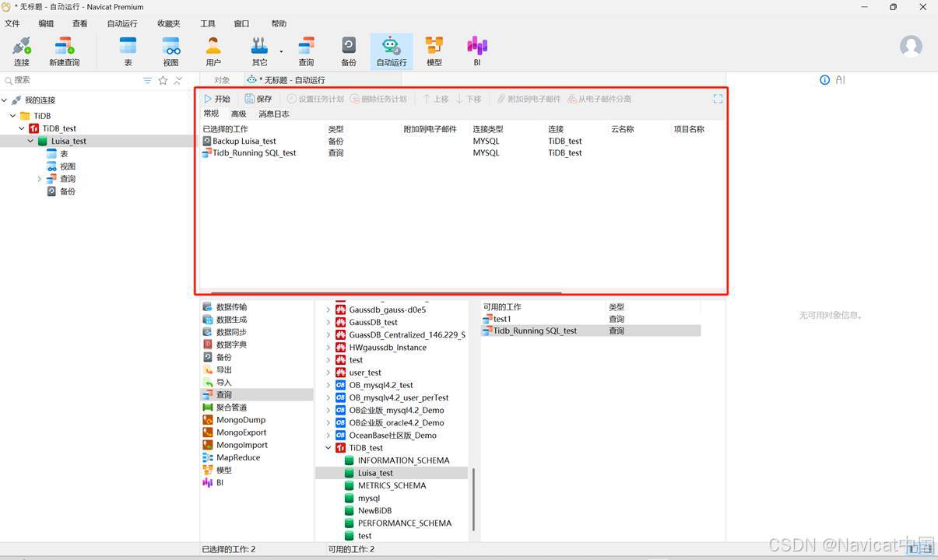The width and height of the screenshot is (938, 560).
Task: Collapse TiDB_test in bottom connection list
Action: [328, 448]
